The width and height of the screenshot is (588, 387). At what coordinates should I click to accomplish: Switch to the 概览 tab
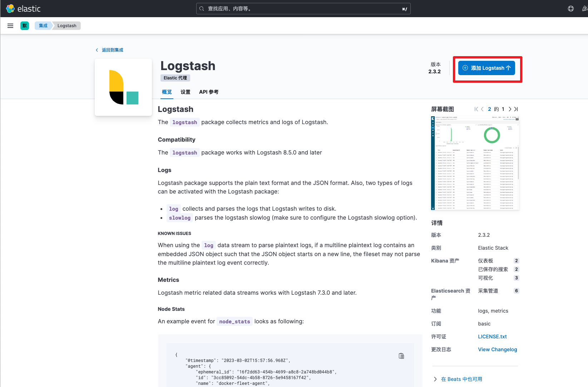click(x=167, y=92)
